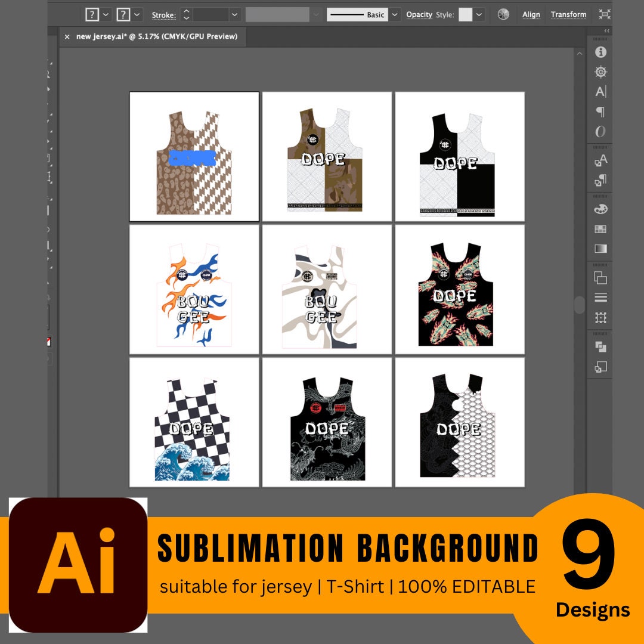This screenshot has height=644, width=644.
Task: Open the Info panel
Action: tap(600, 52)
